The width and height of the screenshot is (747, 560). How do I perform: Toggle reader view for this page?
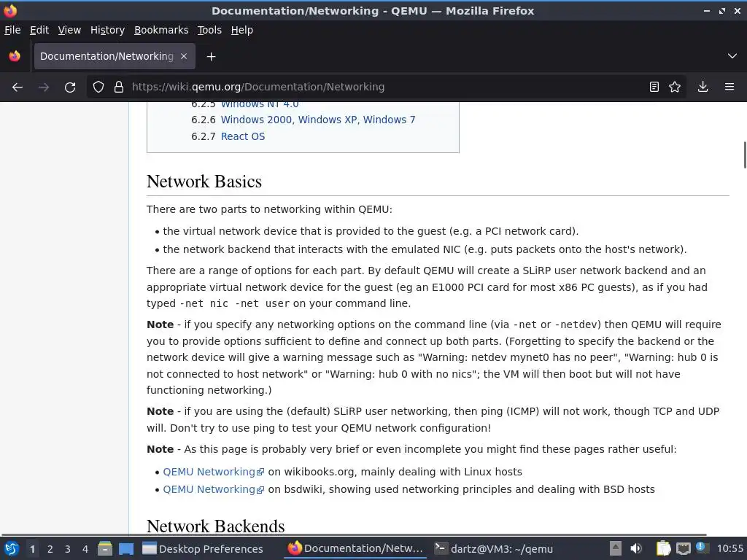click(x=654, y=87)
